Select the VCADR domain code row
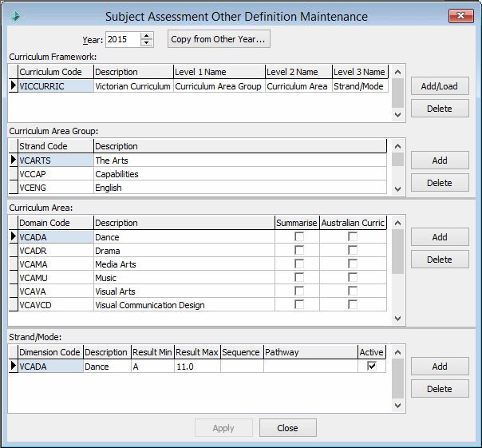 pyautogui.click(x=56, y=251)
